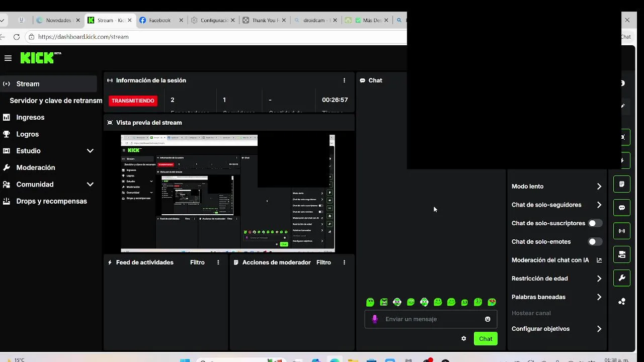
Task: Open Chat de solo-seguidores submenu arrow
Action: [599, 205]
